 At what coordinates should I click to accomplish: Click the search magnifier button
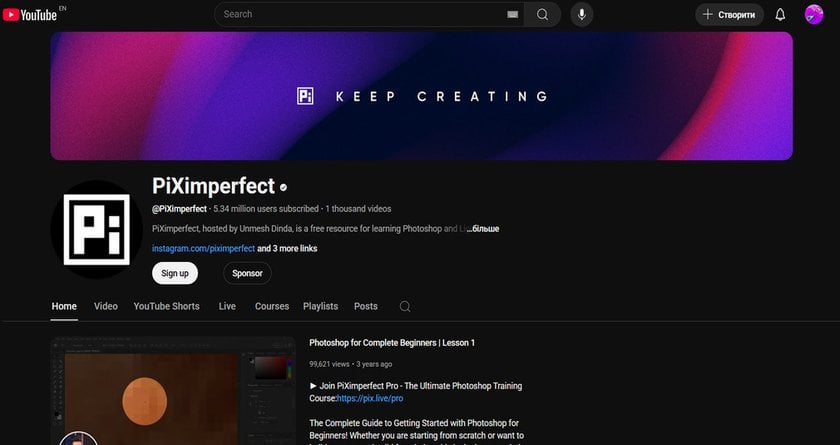[542, 14]
